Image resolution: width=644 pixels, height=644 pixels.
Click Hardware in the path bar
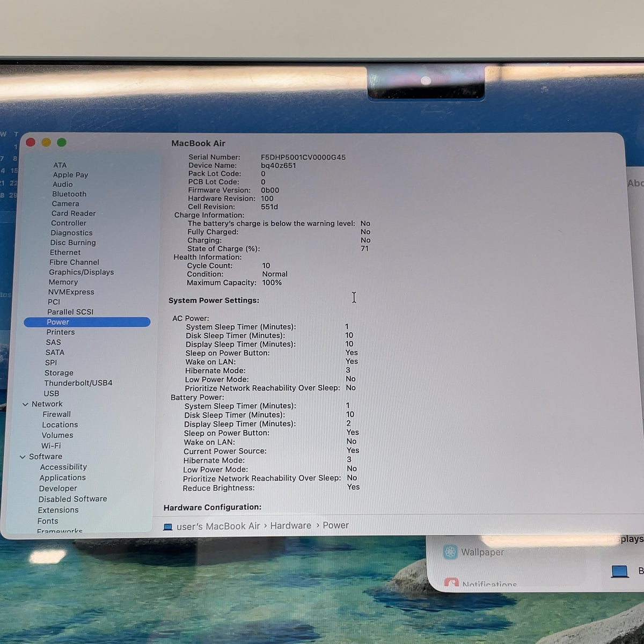290,526
